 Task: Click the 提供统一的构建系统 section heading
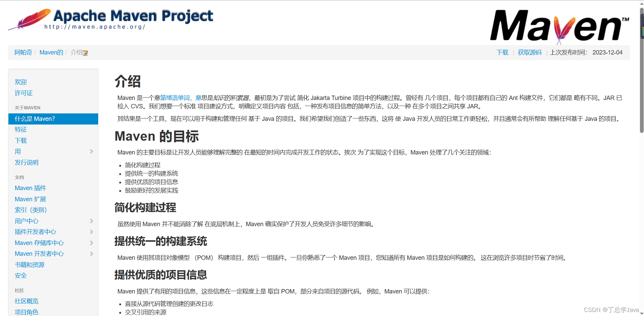pos(161,241)
